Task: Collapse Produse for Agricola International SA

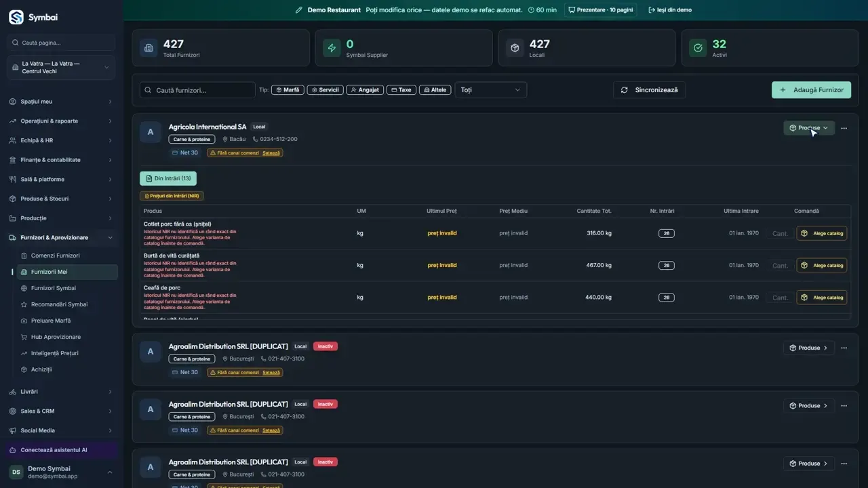Action: [809, 128]
